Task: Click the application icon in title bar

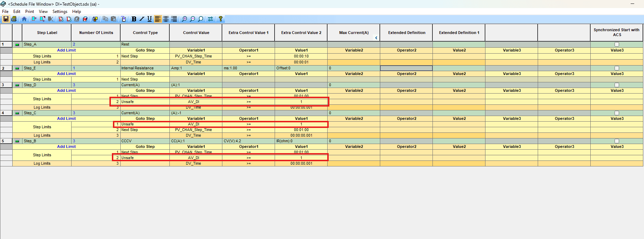Action: point(3,4)
